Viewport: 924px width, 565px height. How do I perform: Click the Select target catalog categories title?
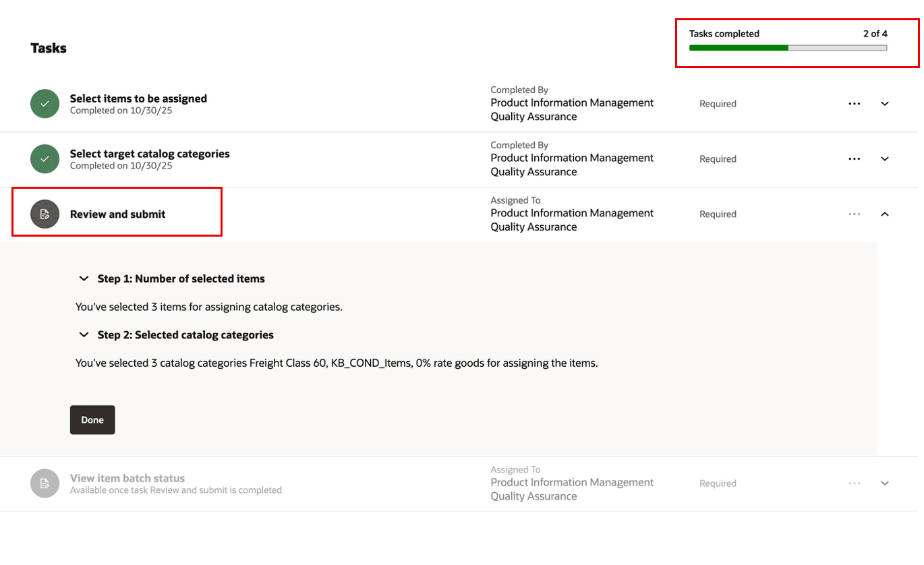pos(150,154)
